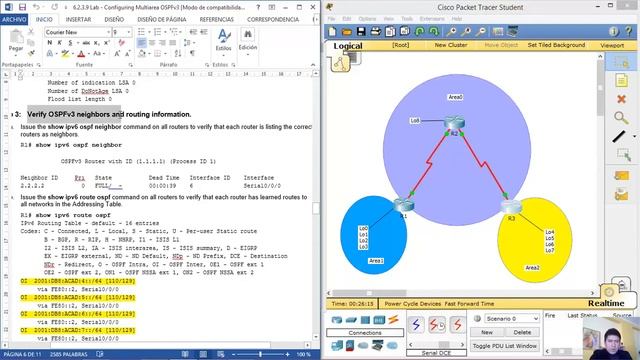Click New Cluster in Logical bar
Image resolution: width=640 pixels, height=360 pixels.
point(451,45)
